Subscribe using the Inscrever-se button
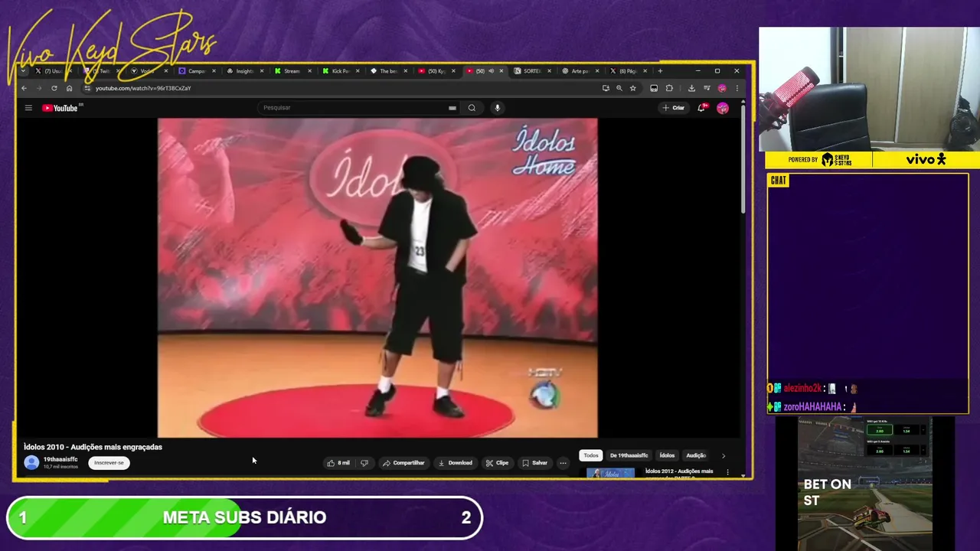This screenshot has height=551, width=980. pos(109,463)
